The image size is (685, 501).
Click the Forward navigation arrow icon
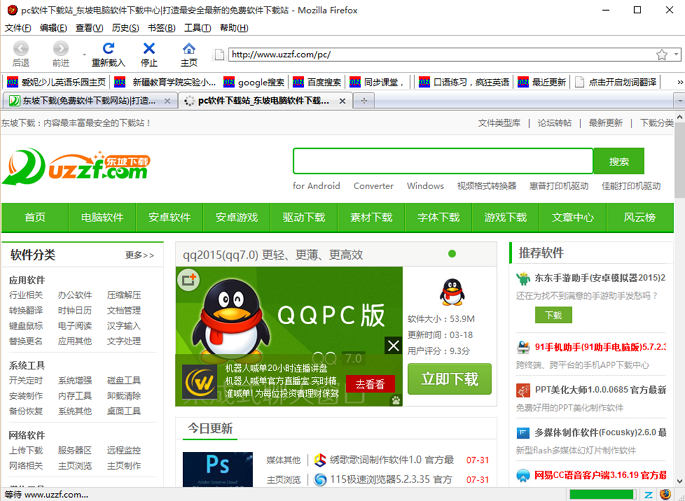point(61,48)
